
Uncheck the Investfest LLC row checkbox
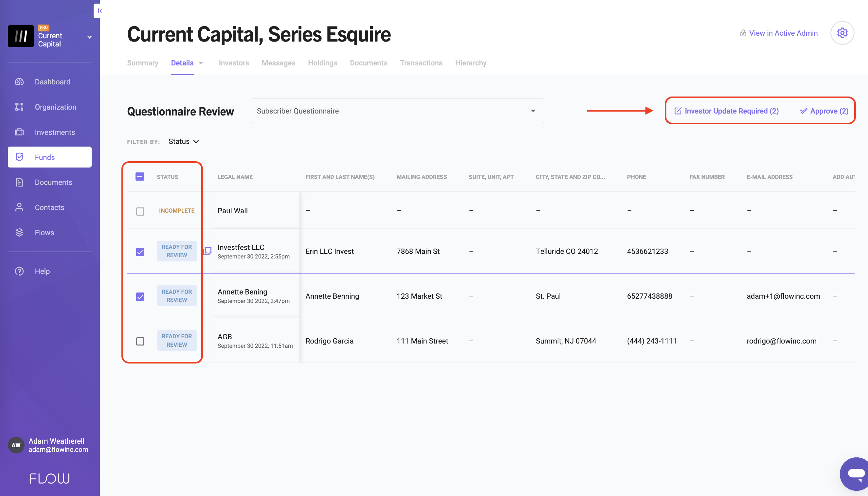pos(140,252)
